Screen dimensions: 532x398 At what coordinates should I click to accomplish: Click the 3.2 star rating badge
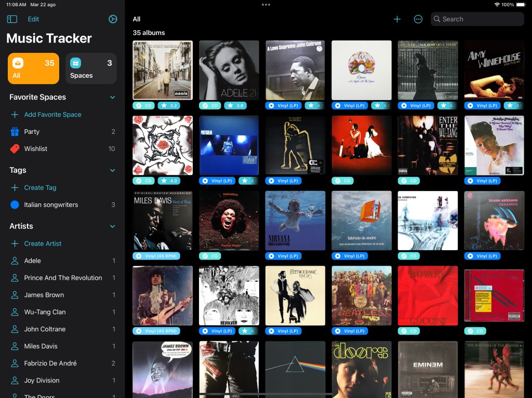pyautogui.click(x=169, y=105)
